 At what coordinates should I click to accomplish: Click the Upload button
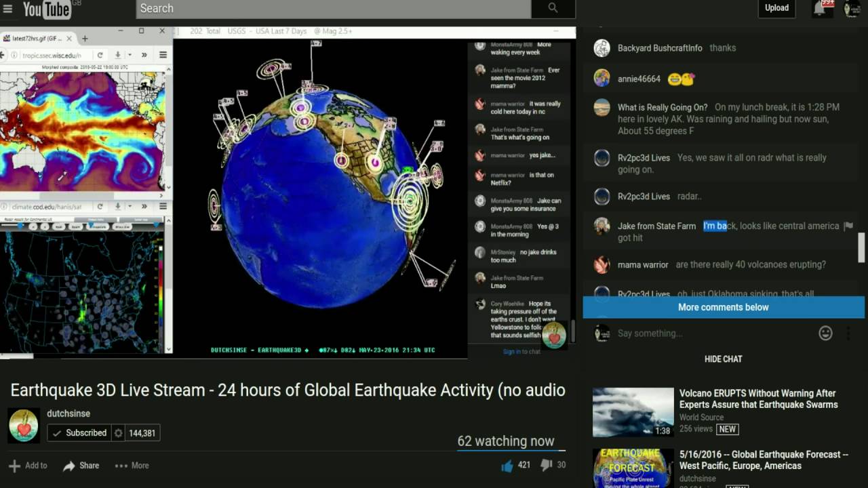(x=776, y=8)
